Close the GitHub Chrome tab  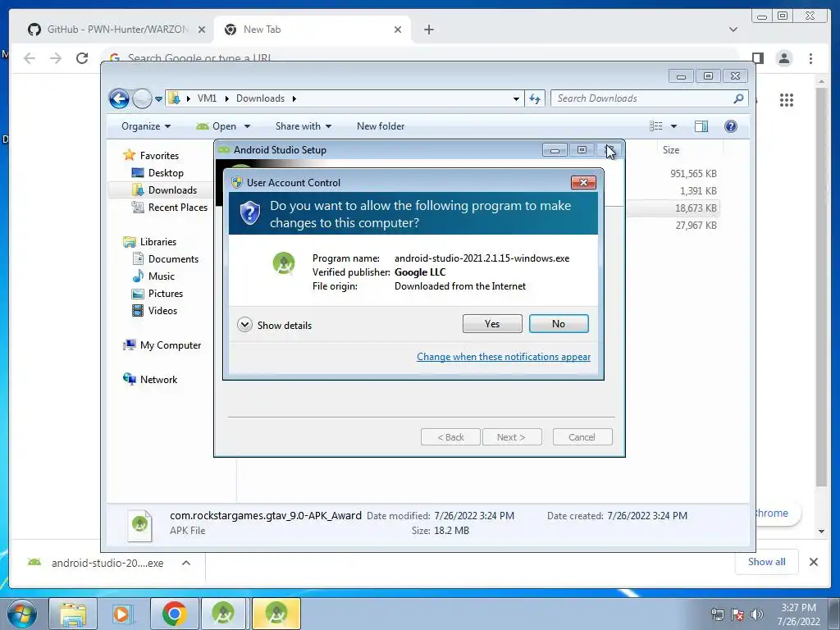click(202, 30)
